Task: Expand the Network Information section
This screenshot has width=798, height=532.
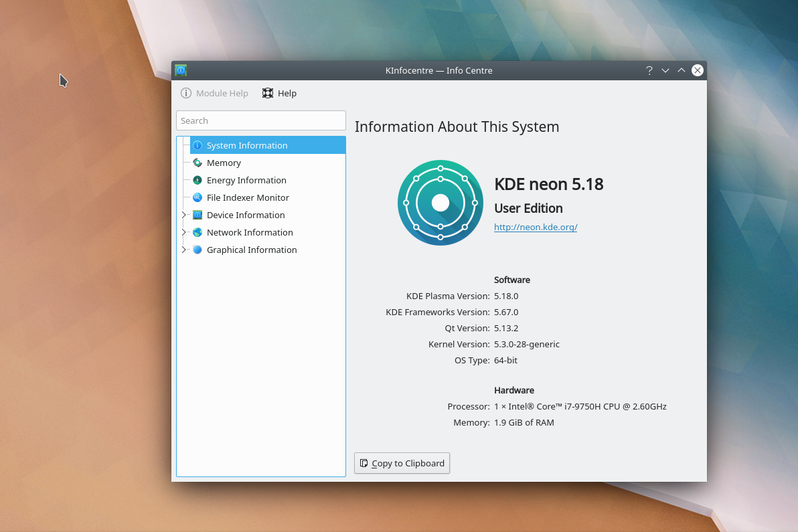Action: [x=184, y=232]
